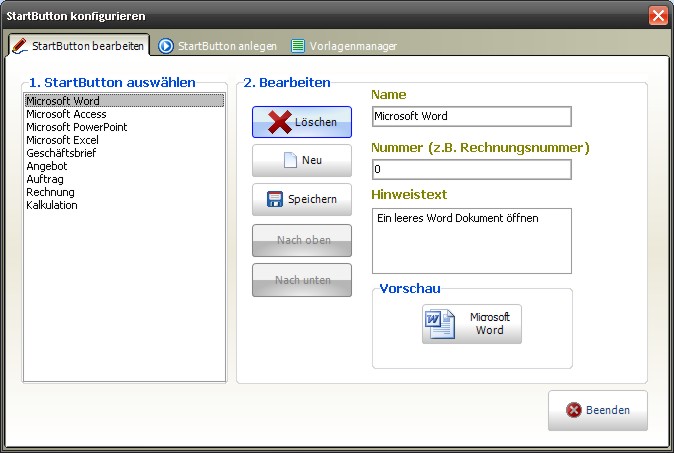Open the Vorlagenmanager tab
Viewport: 674px width, 453px height.
pos(344,46)
